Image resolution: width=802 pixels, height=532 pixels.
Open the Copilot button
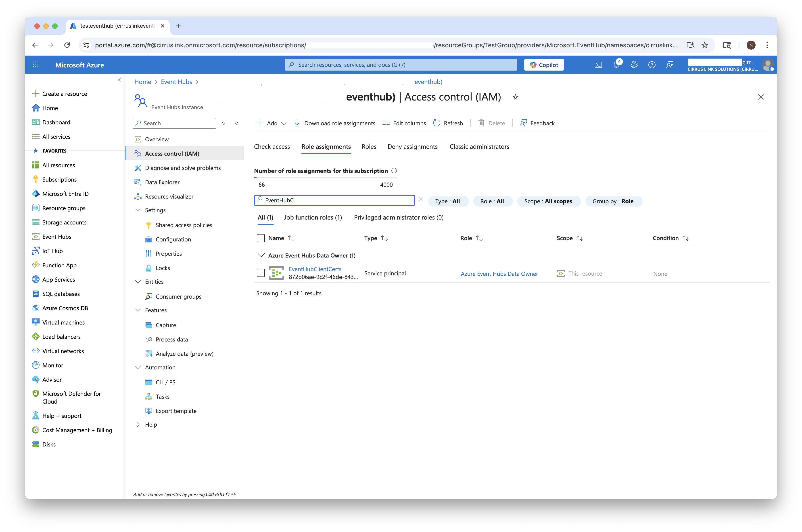coord(544,65)
